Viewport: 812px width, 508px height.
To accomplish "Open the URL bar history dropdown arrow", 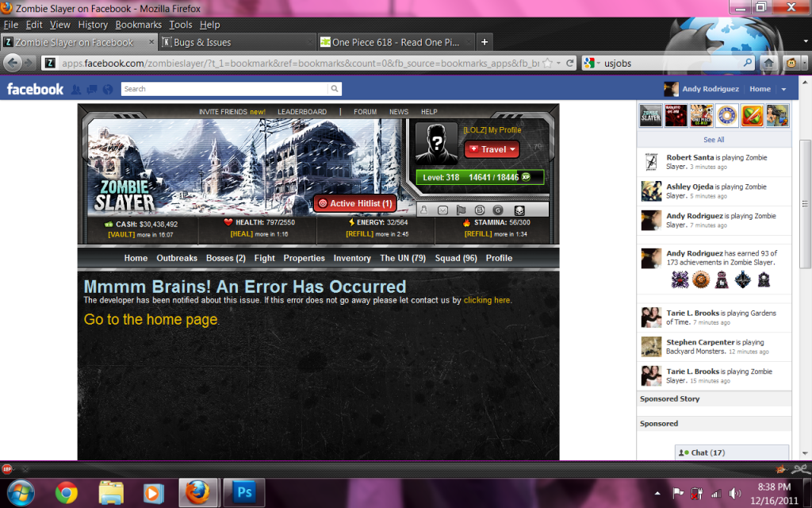I will (x=559, y=63).
